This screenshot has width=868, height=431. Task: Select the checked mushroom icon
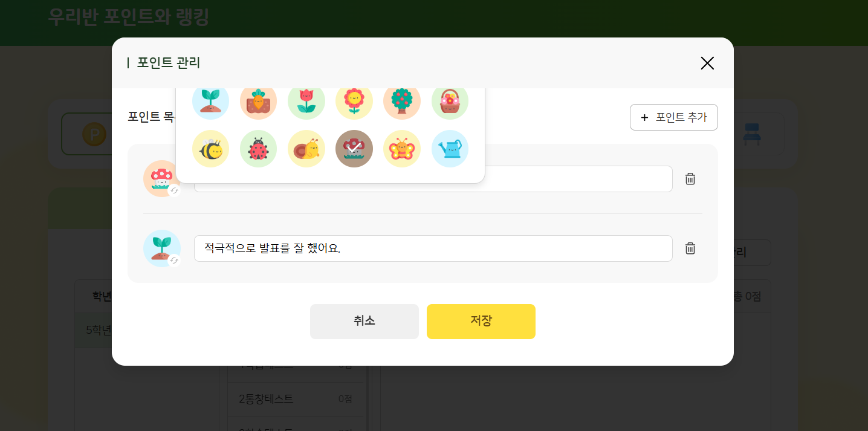click(x=354, y=149)
